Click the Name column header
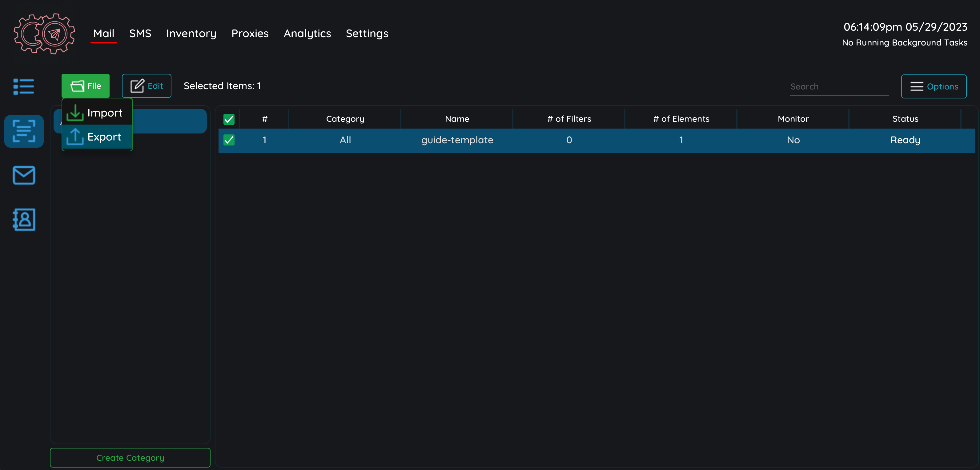 (x=456, y=119)
